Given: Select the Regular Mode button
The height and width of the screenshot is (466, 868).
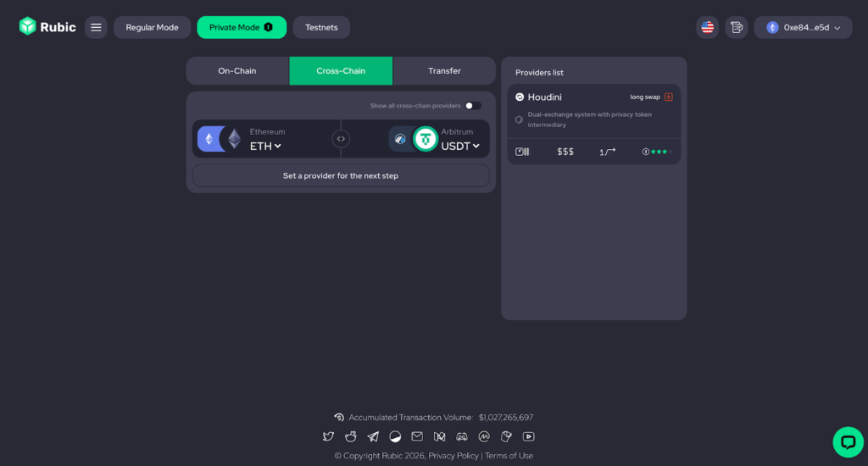Looking at the screenshot, I should (152, 27).
